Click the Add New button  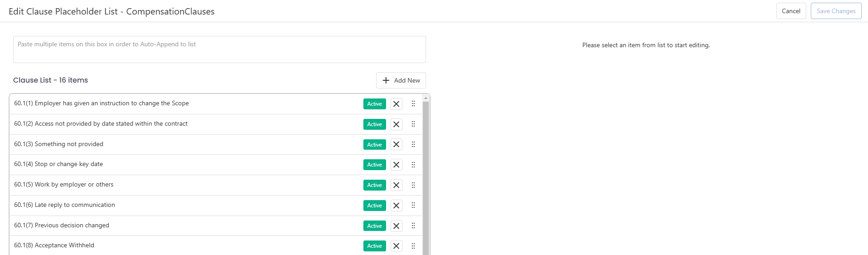point(401,80)
